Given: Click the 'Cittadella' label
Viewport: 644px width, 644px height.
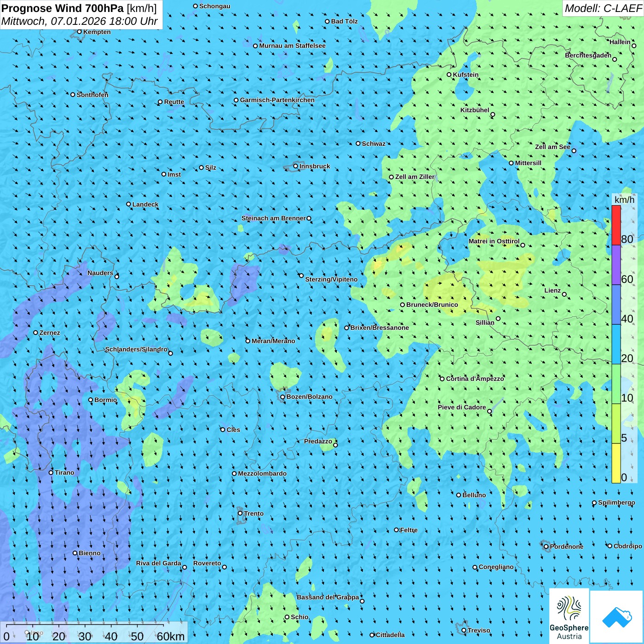Looking at the screenshot, I should coord(390,635).
